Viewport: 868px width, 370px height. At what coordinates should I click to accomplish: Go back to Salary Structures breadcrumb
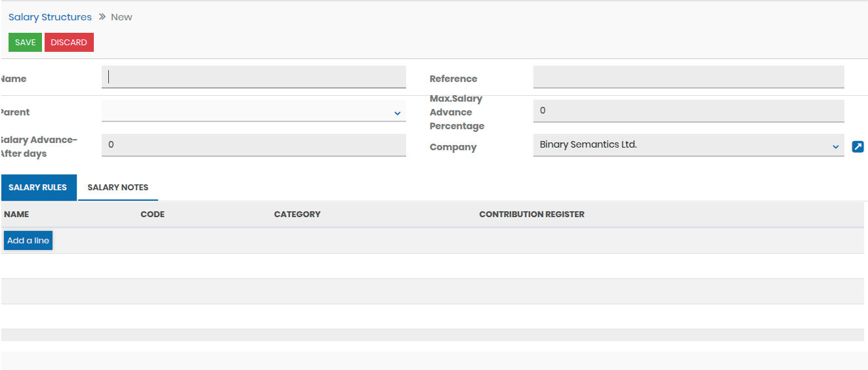tap(50, 17)
